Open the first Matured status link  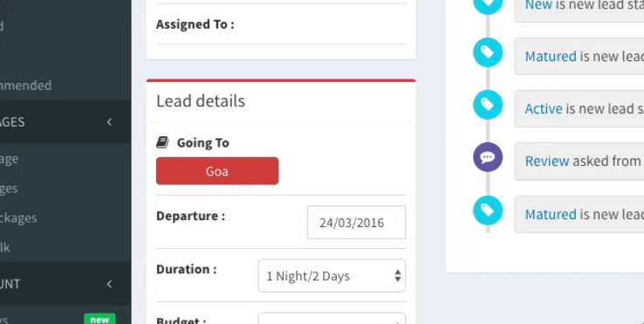click(551, 56)
